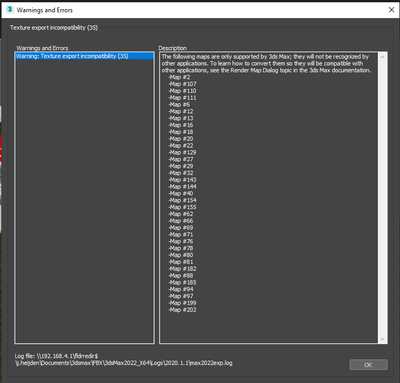Click the OK button
Screen dimensions: 400x383
coord(368,365)
